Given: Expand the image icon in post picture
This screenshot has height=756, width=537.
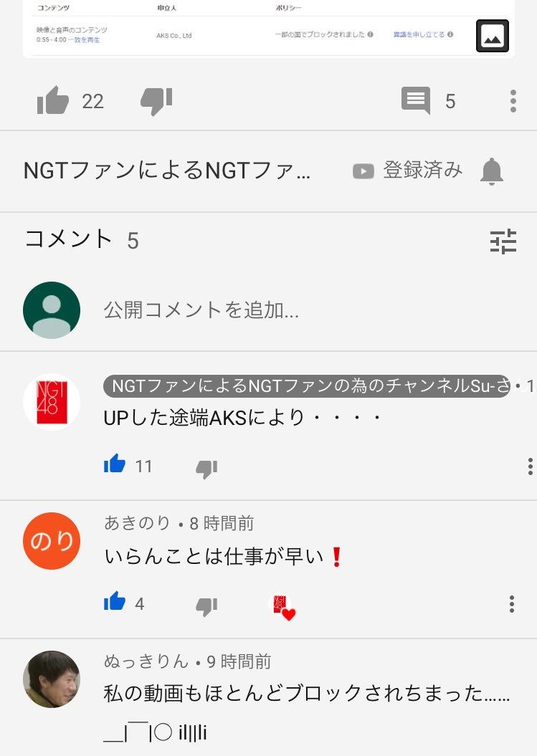Looking at the screenshot, I should coord(493,36).
